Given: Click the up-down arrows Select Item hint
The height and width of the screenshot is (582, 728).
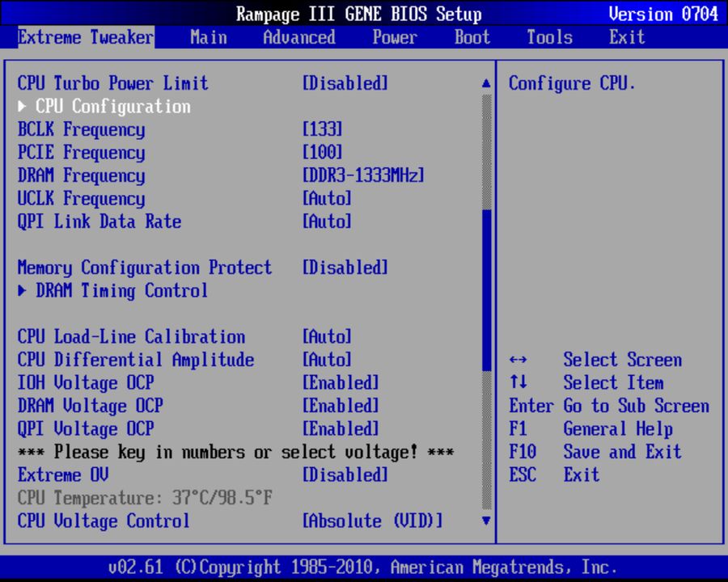Looking at the screenshot, I should [586, 383].
